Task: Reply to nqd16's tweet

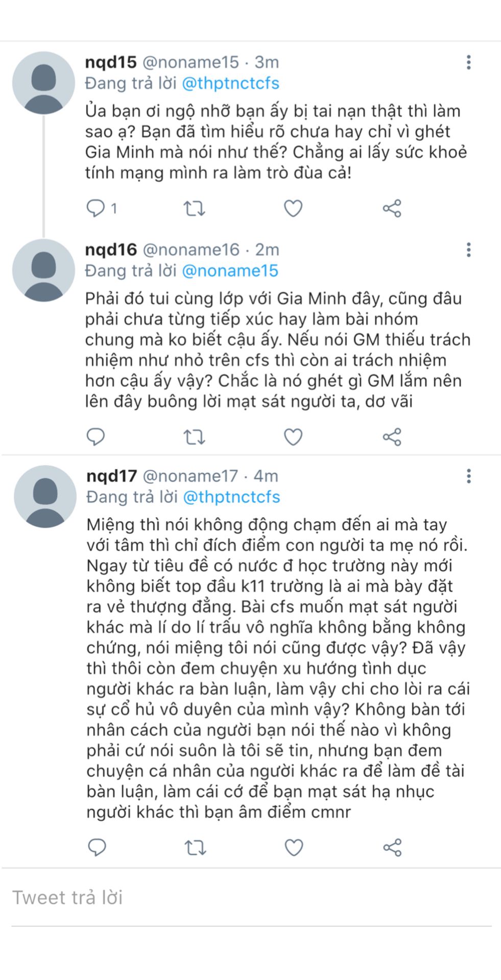Action: point(96,437)
